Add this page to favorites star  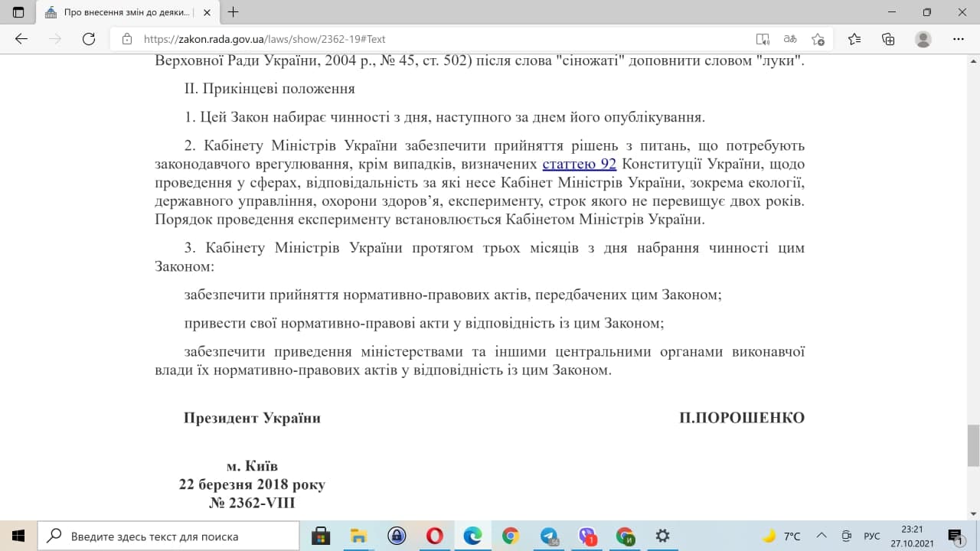click(818, 39)
